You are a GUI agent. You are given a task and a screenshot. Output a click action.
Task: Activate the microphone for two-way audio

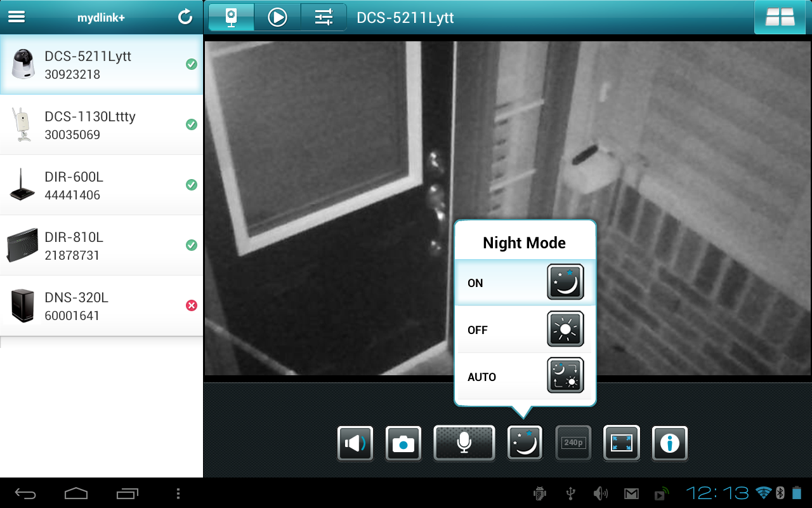tap(464, 443)
